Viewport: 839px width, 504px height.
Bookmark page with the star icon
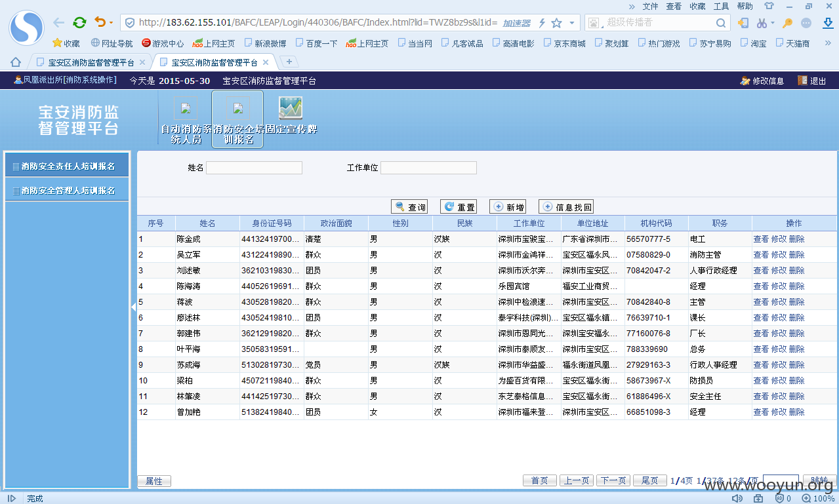[556, 23]
